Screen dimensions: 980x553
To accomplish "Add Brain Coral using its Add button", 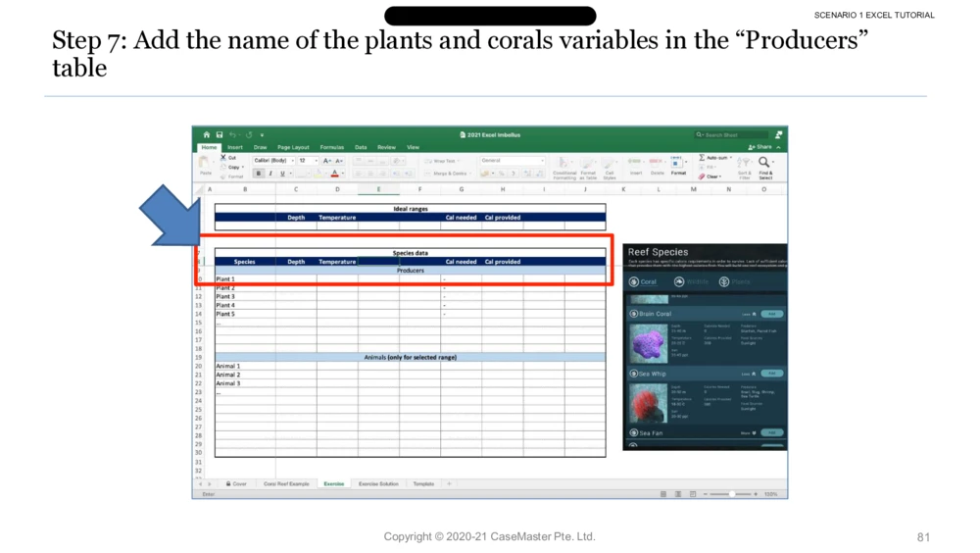I will point(772,314).
